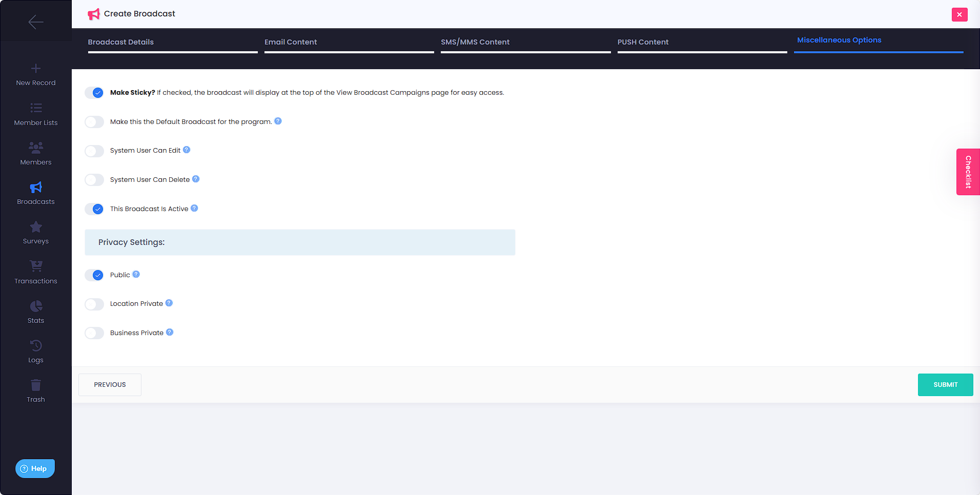The width and height of the screenshot is (980, 495).
Task: Click the Create Broadcast megaphone icon
Action: [94, 14]
